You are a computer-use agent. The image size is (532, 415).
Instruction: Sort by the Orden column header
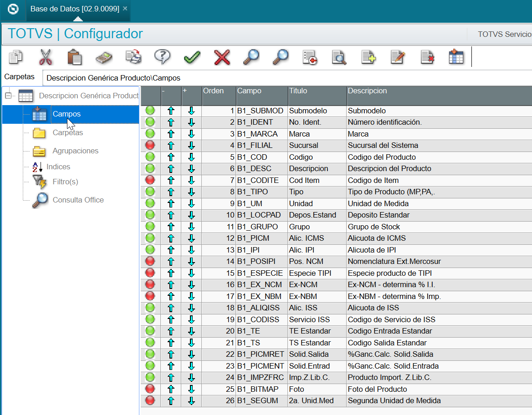point(219,96)
